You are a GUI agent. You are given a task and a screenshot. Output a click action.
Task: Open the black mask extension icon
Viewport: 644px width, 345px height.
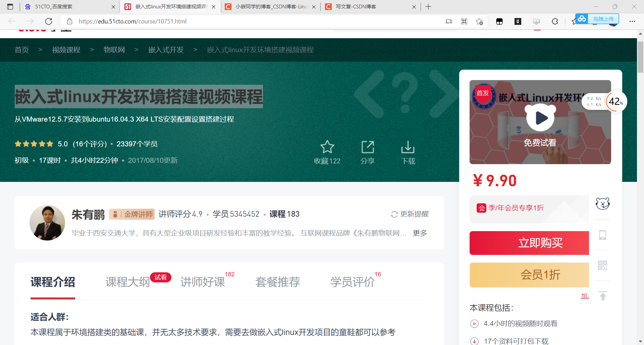pyautogui.click(x=499, y=21)
